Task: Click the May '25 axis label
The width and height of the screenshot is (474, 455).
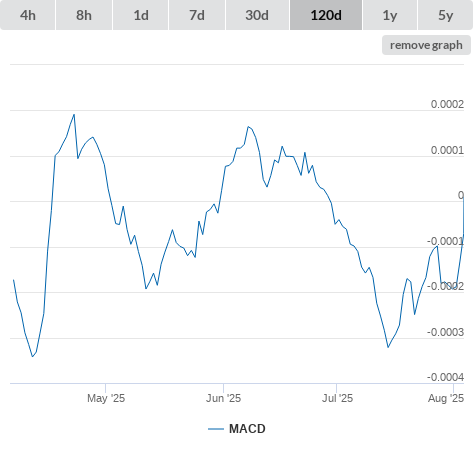Action: coord(106,398)
